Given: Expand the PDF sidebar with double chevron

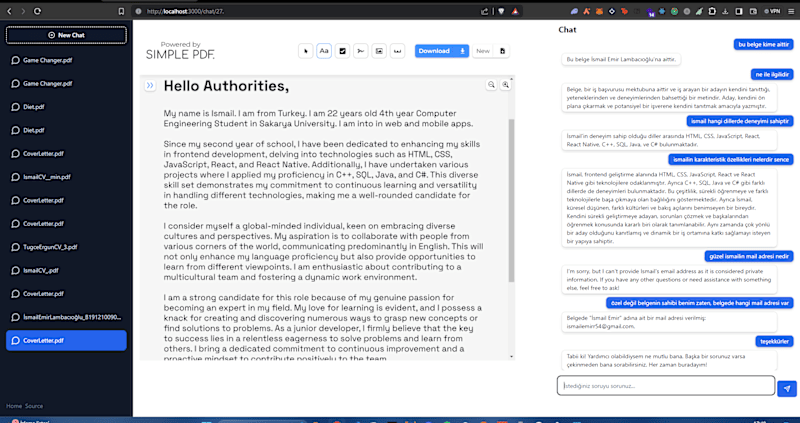Looking at the screenshot, I should 149,86.
